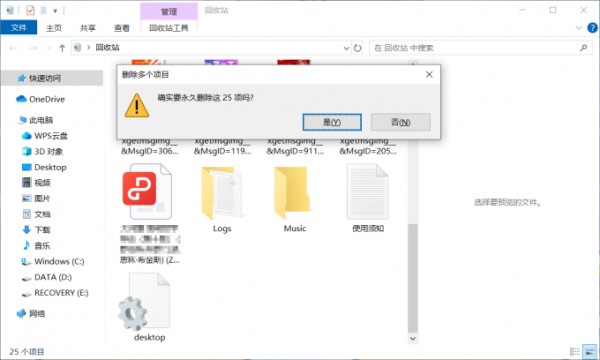Open the 回收站工具 tab
Screen dimensions: 600x360
(x=169, y=28)
